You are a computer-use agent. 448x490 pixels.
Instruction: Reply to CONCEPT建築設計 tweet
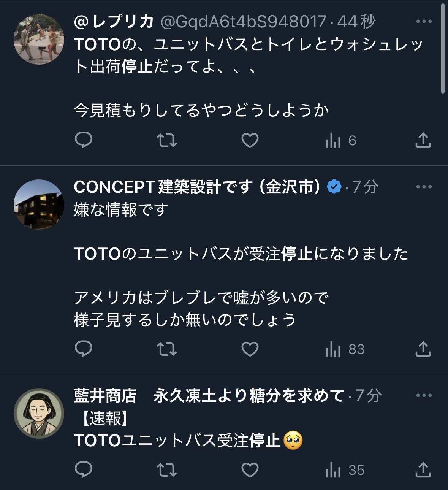[84, 349]
